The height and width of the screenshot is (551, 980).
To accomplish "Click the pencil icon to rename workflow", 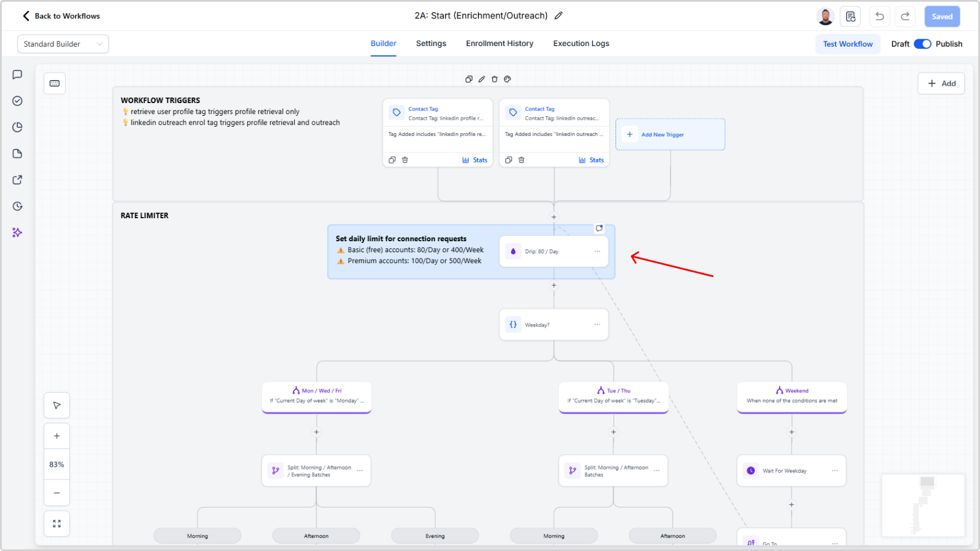I will (559, 16).
